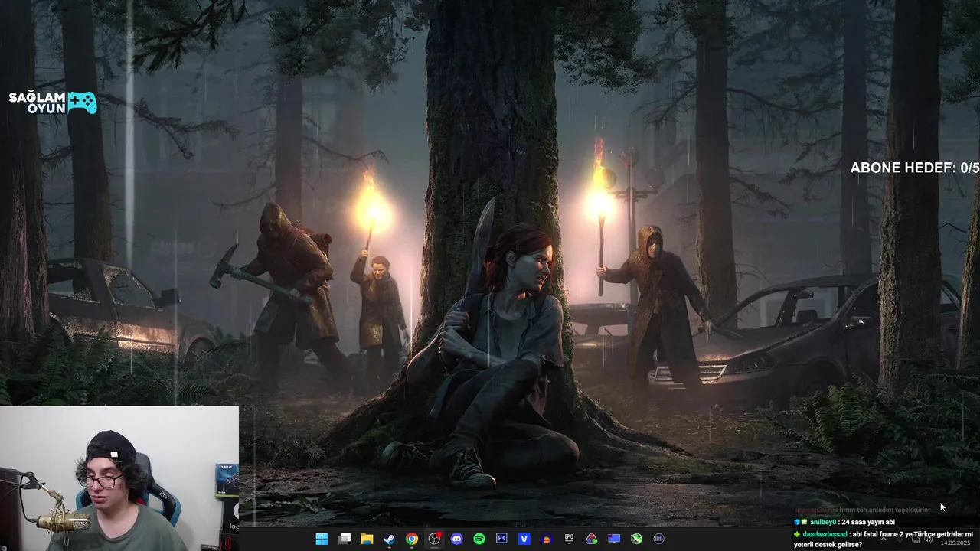This screenshot has height=551, width=980.
Task: Open DaVinci Resolve from the taskbar
Action: tap(591, 539)
